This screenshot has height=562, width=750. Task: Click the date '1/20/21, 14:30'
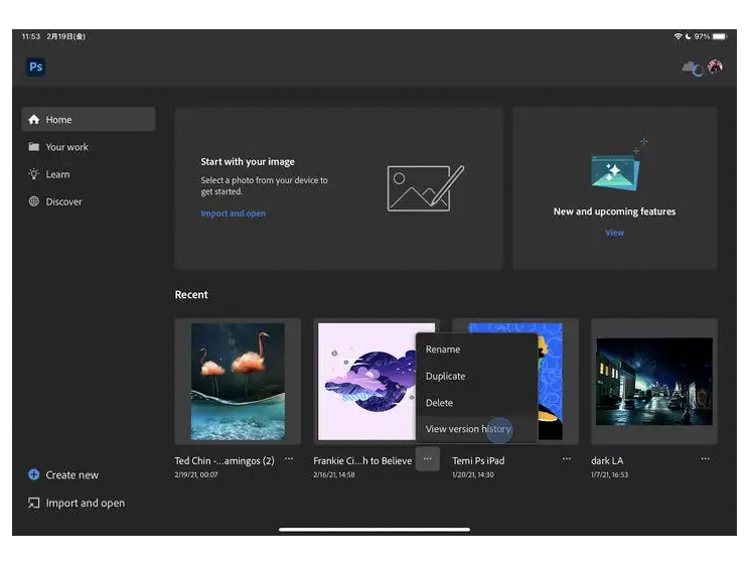coord(473,474)
